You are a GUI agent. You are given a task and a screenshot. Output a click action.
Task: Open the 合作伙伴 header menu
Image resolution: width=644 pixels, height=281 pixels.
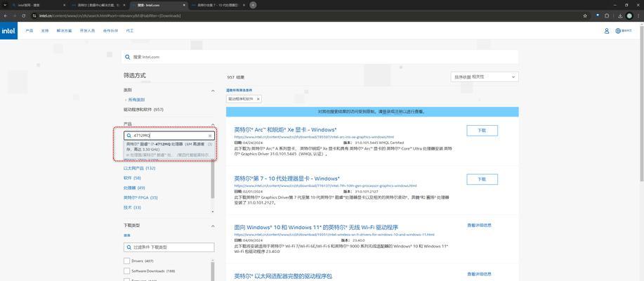click(110, 31)
